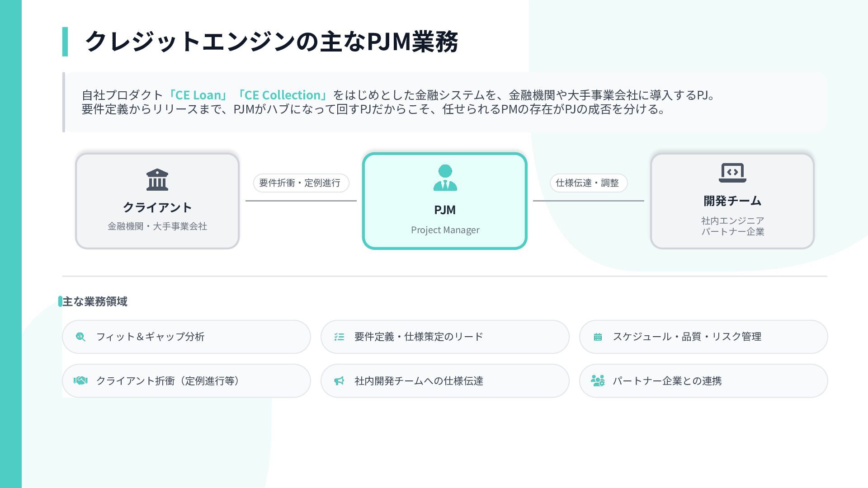Click the magnifier chart icon beside フィット＆ギャップ分析

click(80, 337)
